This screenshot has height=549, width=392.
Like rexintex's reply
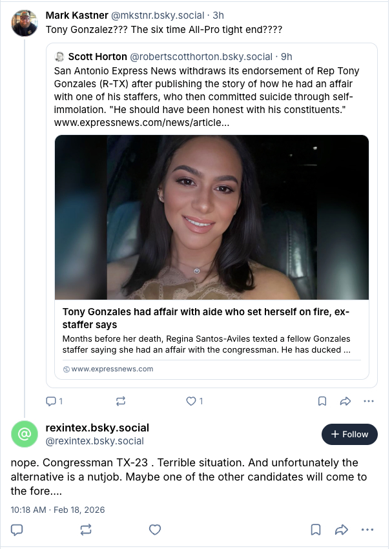[x=155, y=530]
